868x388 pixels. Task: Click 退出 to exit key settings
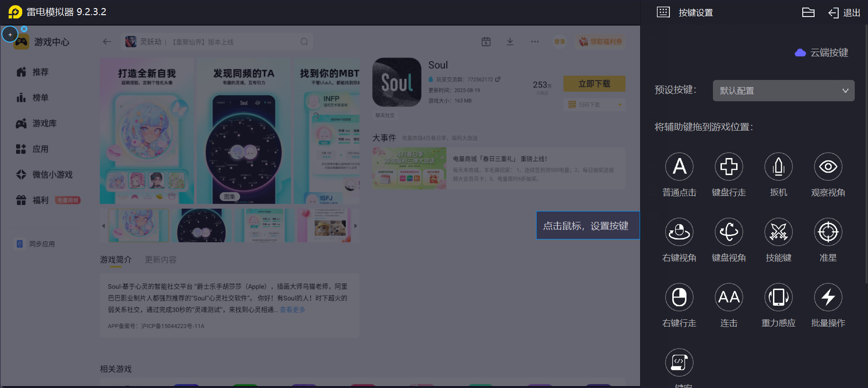pos(844,13)
